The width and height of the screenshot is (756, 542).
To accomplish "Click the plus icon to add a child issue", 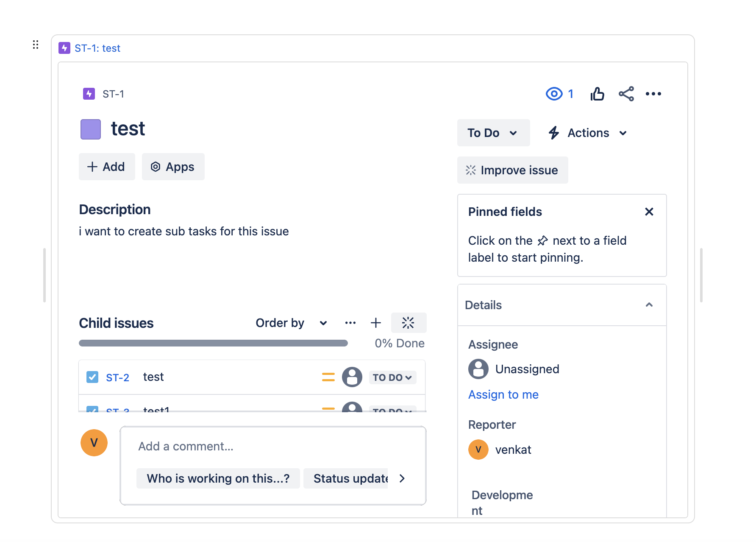I will [x=375, y=323].
